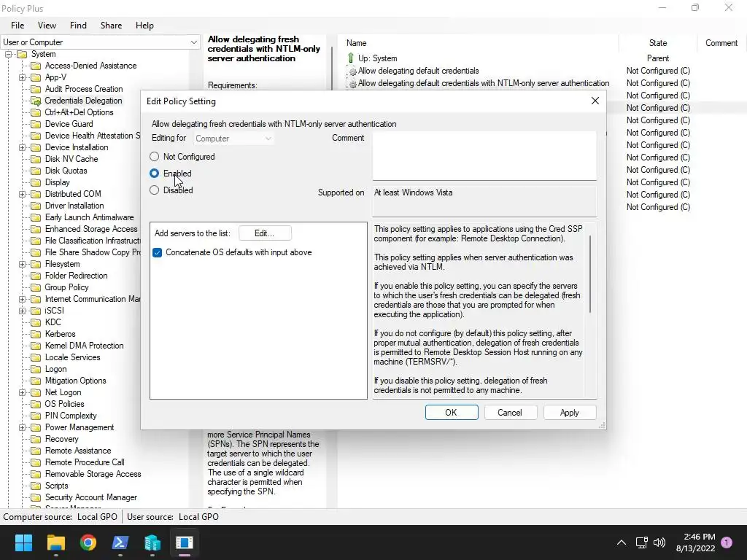Open the Share menu
747x560 pixels.
(111, 26)
